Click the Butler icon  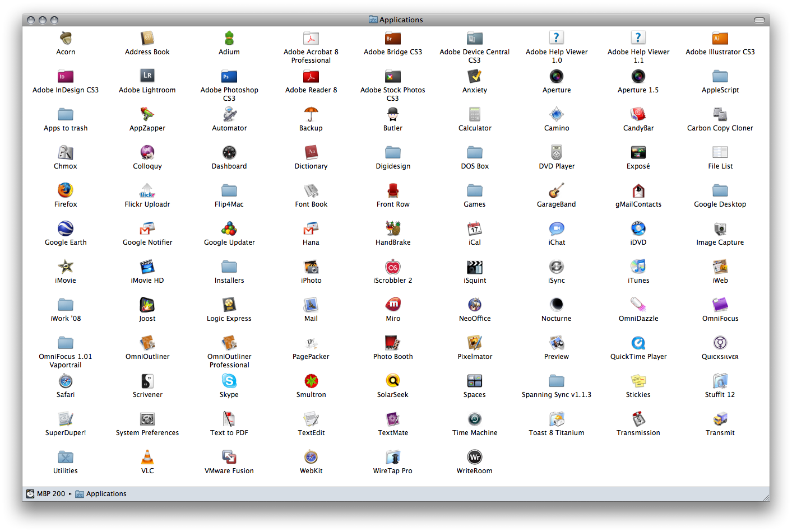click(x=393, y=114)
